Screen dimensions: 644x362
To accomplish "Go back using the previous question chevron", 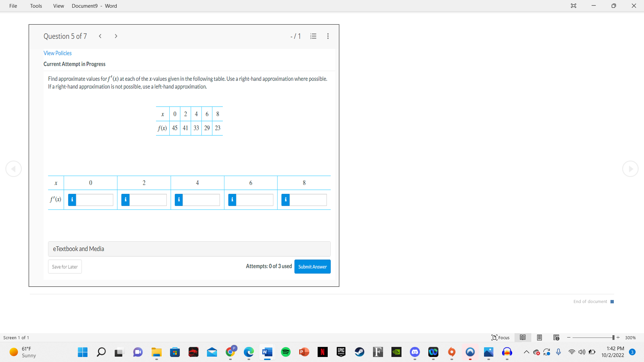I will (100, 36).
